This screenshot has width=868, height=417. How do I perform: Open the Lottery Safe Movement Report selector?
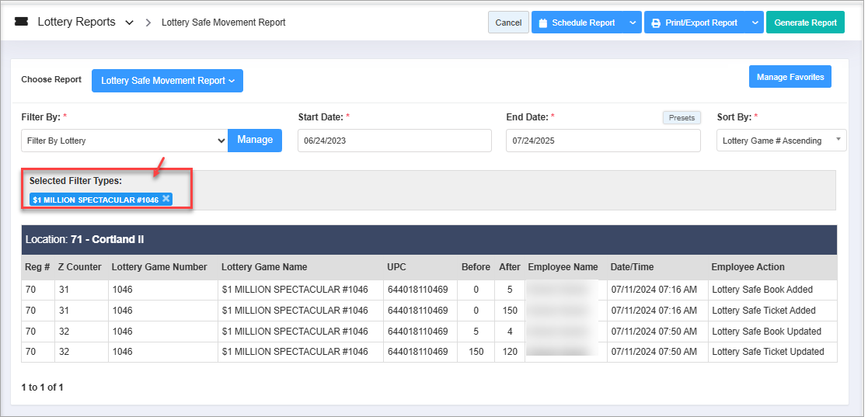pos(167,81)
